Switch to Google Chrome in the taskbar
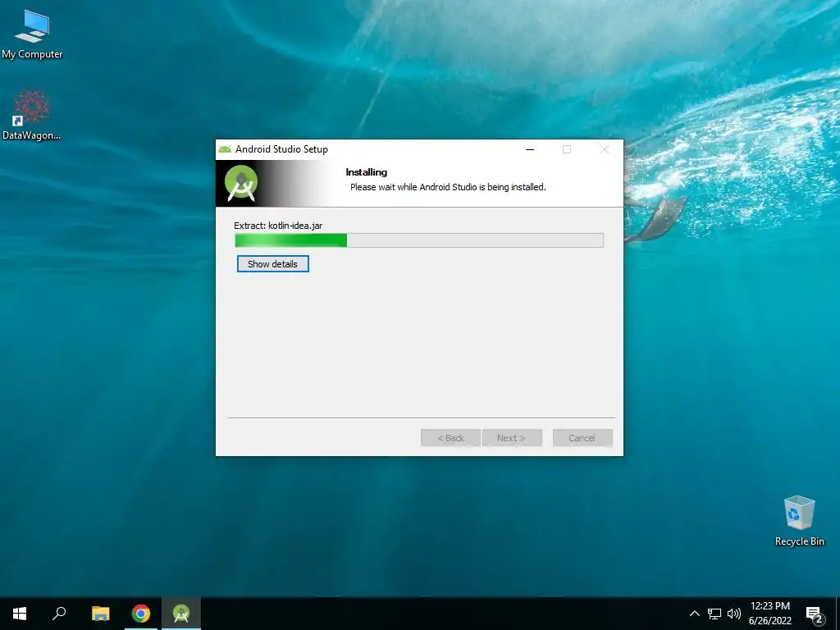This screenshot has width=840, height=630. point(141,614)
